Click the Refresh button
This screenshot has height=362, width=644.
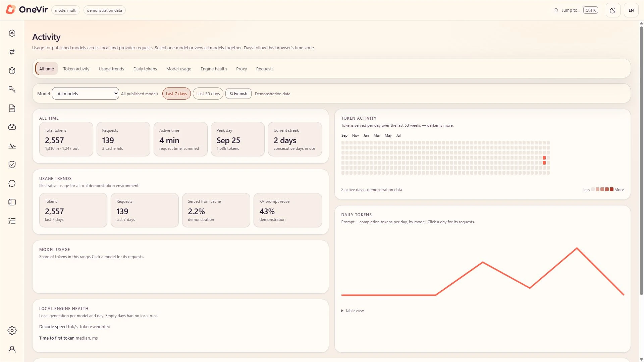pos(238,94)
